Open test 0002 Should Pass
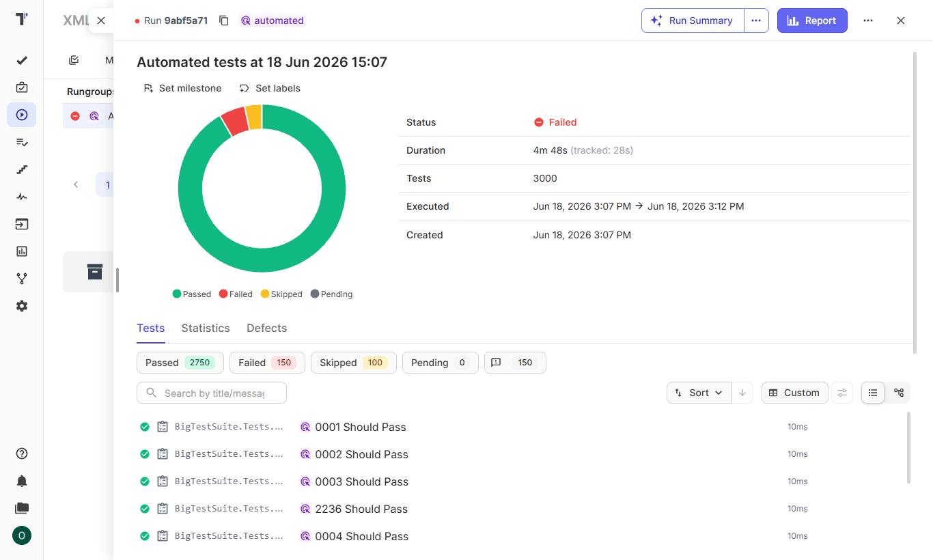933x560 pixels. click(x=361, y=454)
